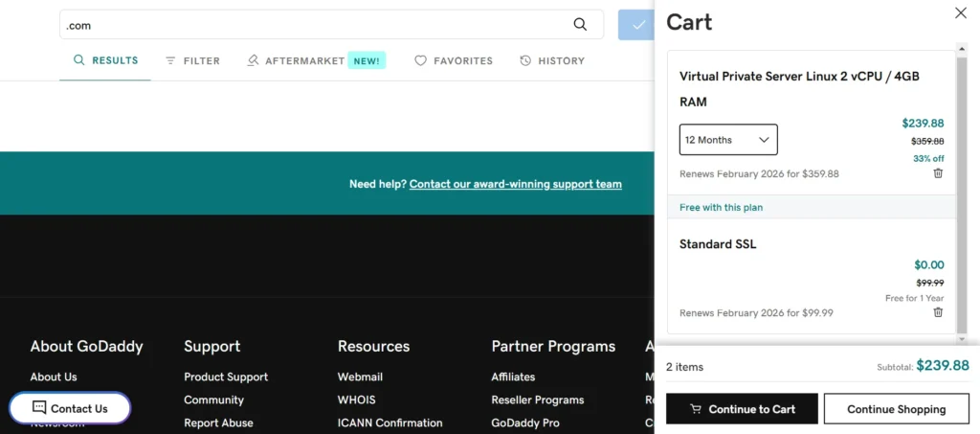Click the 33% off discount text
The height and width of the screenshot is (434, 980).
pyautogui.click(x=928, y=158)
